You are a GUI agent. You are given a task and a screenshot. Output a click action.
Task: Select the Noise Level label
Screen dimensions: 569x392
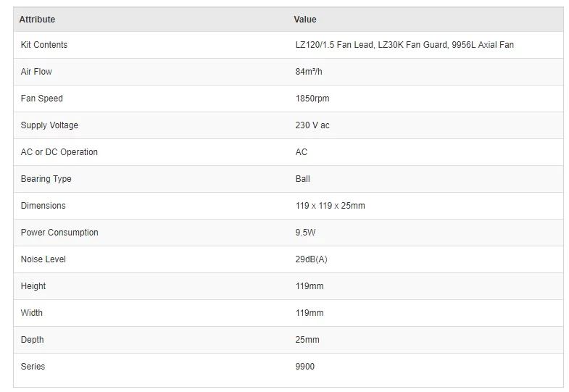point(43,259)
